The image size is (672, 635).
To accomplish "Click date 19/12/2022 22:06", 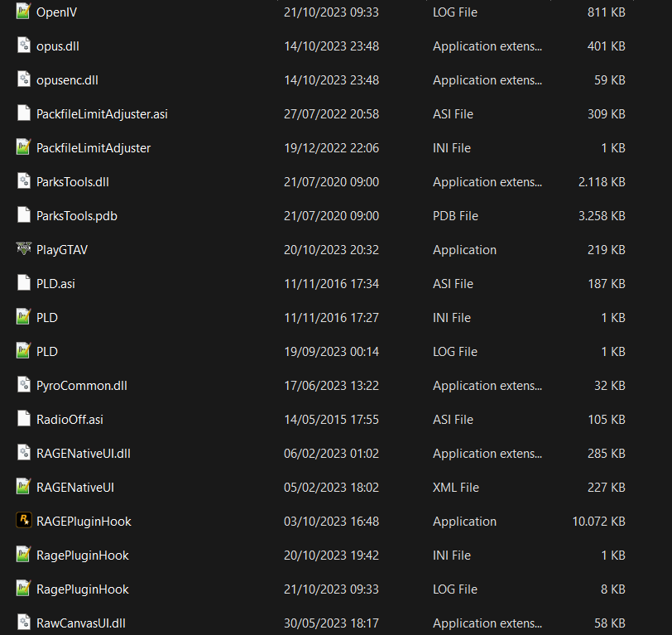I will 331,148.
